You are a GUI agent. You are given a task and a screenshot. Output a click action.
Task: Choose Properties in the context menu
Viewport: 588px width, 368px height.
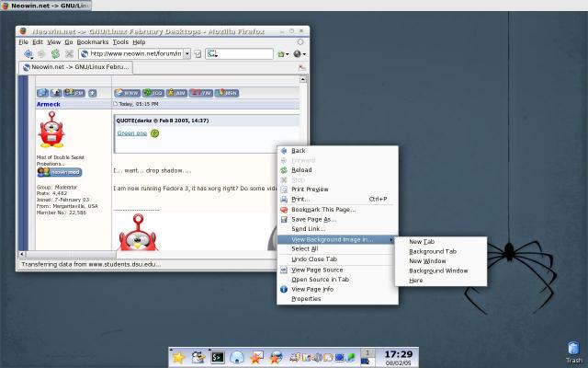[x=337, y=299]
